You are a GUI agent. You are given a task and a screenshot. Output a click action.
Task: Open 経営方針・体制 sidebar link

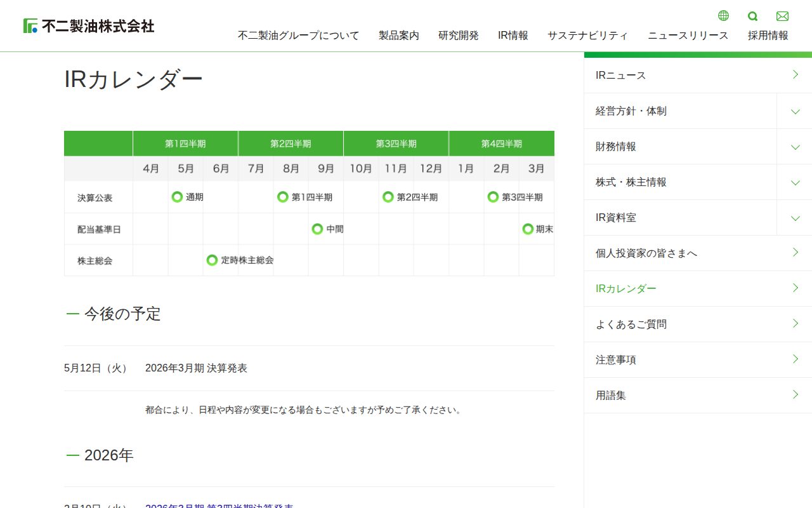tap(680, 111)
